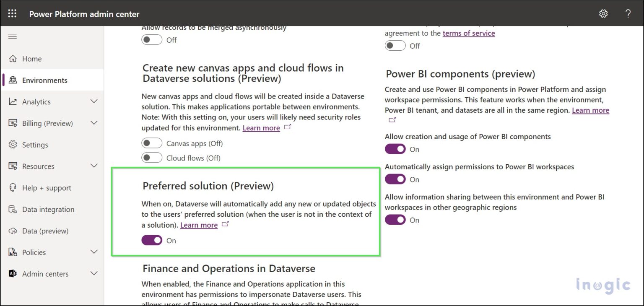Expand the Analytics section chevron
644x306 pixels.
[95, 101]
